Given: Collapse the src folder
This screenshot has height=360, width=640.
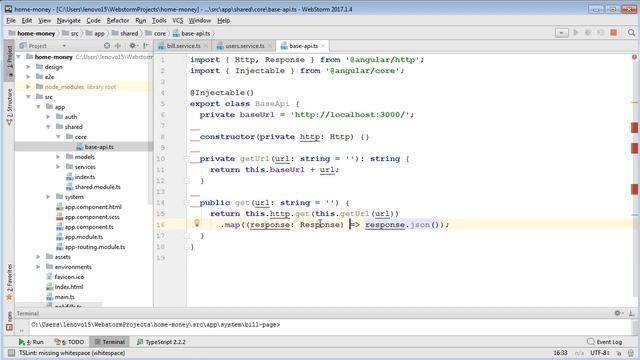Looking at the screenshot, I should 28,97.
